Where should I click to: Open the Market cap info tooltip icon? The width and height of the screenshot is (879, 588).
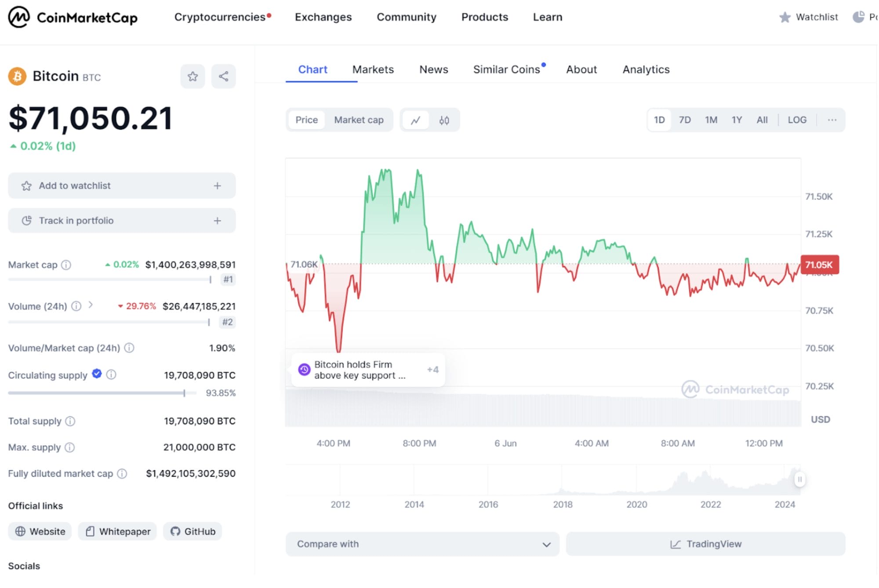(66, 265)
